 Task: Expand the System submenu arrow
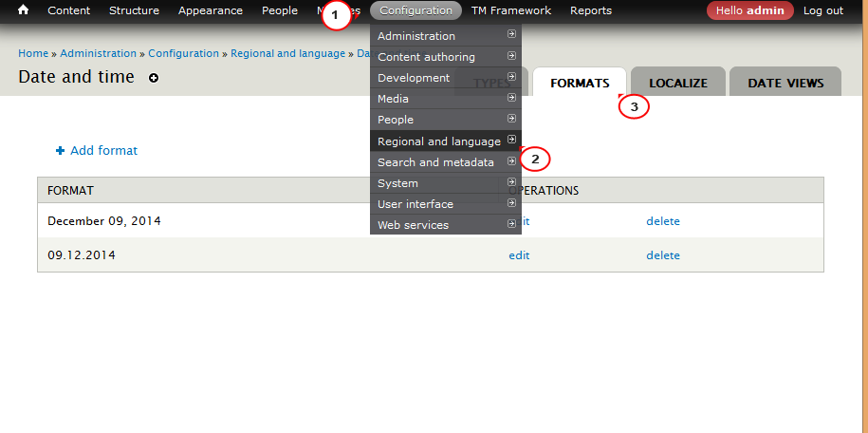tap(511, 182)
